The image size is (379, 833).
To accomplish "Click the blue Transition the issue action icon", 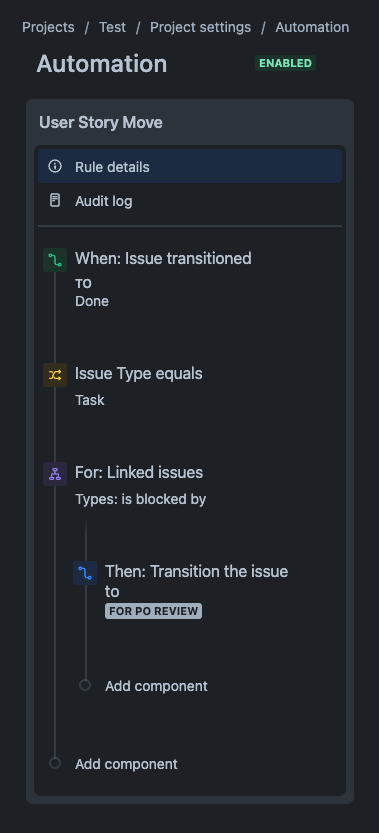I will tap(85, 573).
